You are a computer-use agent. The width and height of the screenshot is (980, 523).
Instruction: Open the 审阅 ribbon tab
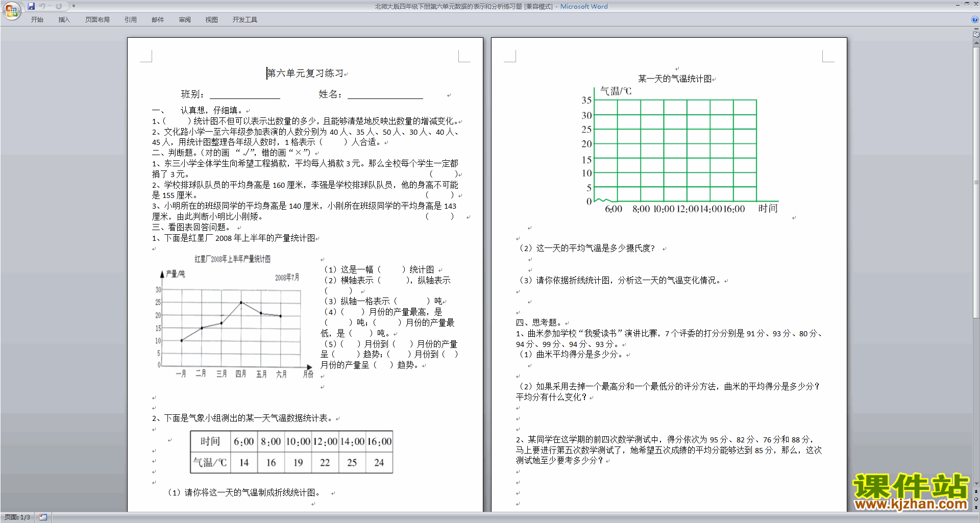(185, 20)
